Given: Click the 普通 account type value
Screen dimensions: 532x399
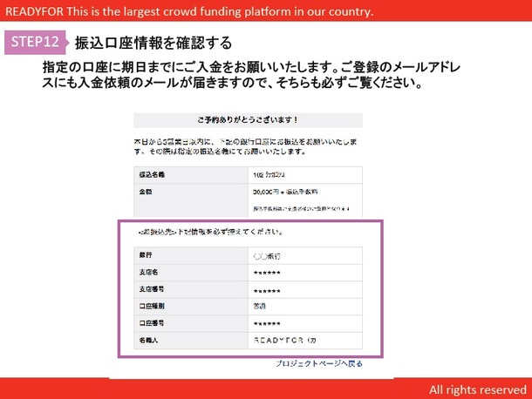Looking at the screenshot, I should click(260, 306).
